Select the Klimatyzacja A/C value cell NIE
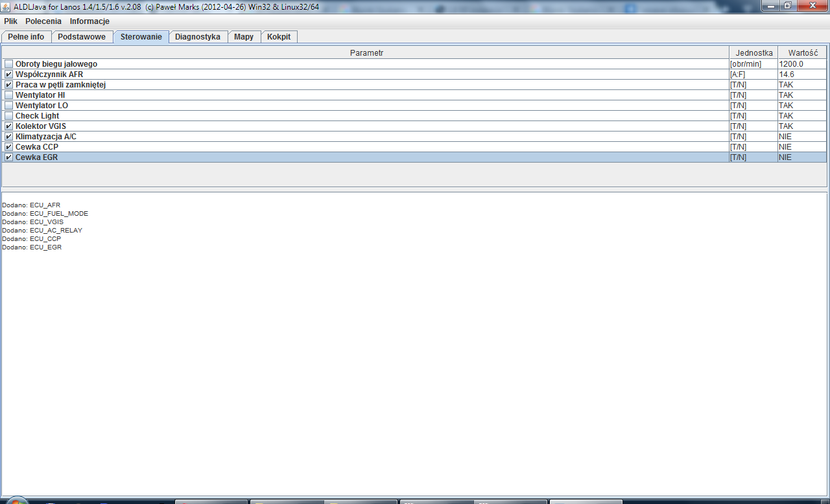 coord(802,137)
